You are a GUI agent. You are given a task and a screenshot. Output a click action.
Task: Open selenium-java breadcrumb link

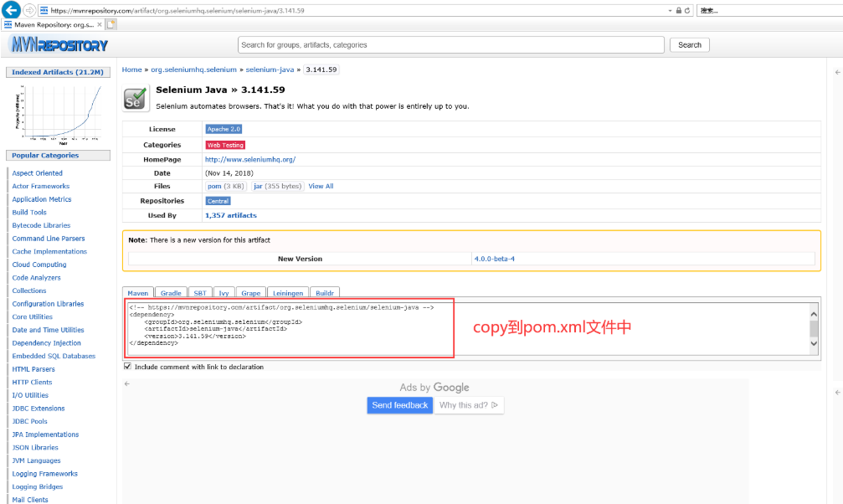[x=270, y=70]
